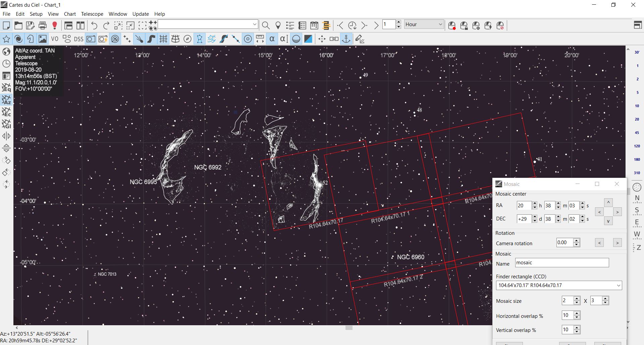The height and width of the screenshot is (345, 644).
Task: Increase RA hours in Mosaic center
Action: click(535, 203)
